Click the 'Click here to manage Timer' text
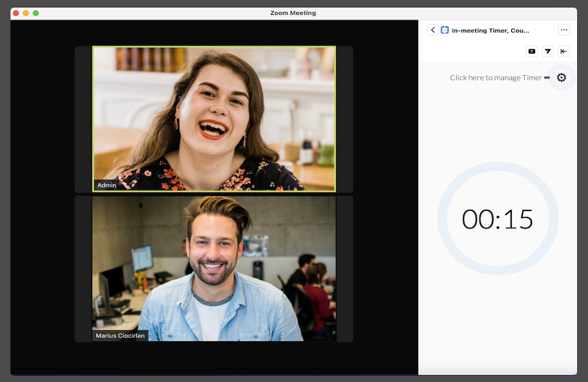The image size is (588, 382). (x=496, y=77)
